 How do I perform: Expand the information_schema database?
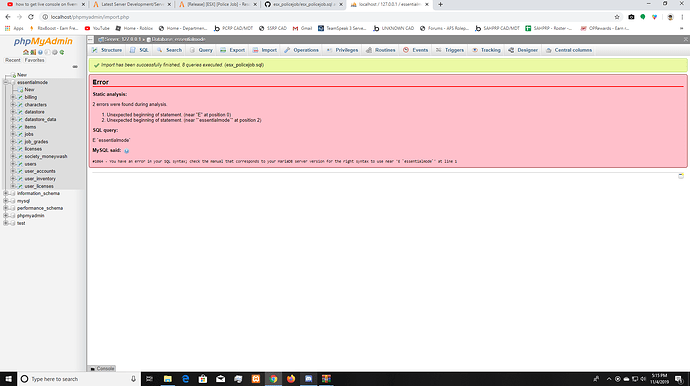click(x=6, y=193)
